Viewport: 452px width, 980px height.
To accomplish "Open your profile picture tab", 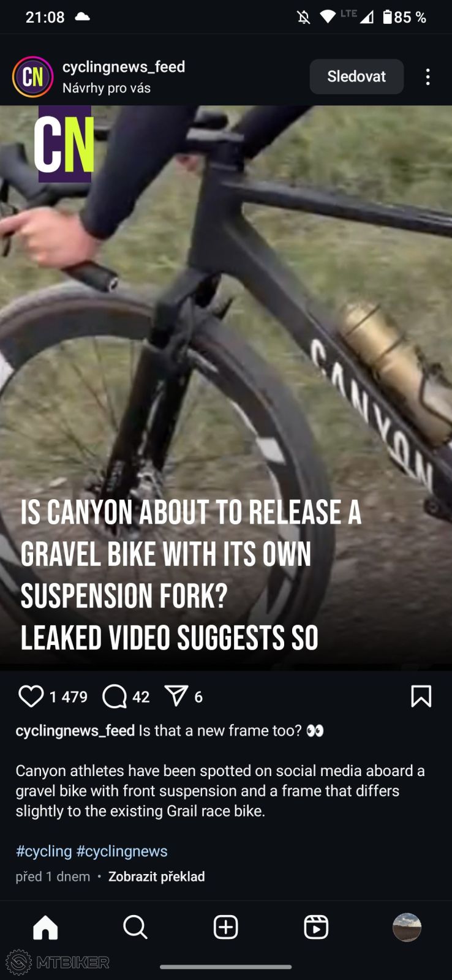I will click(407, 927).
